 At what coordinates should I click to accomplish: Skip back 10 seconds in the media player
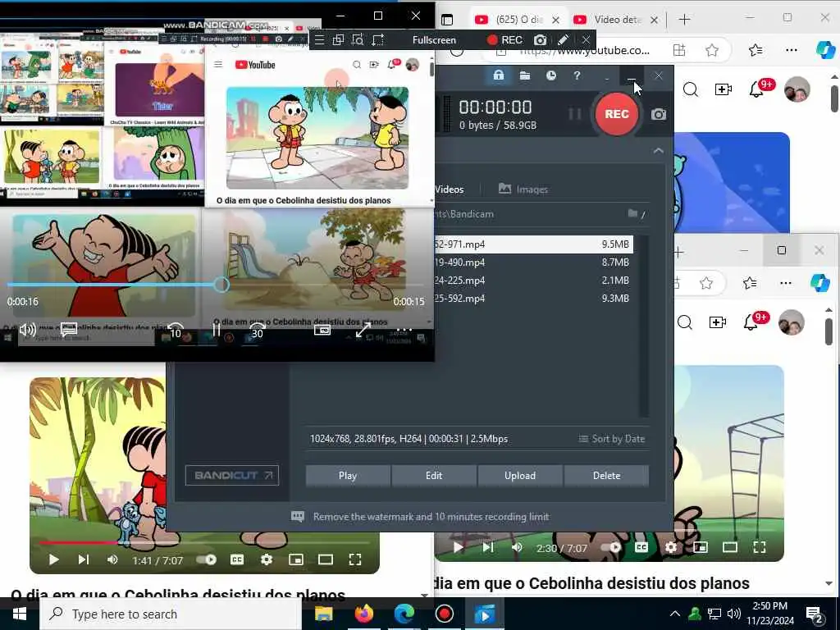[176, 331]
